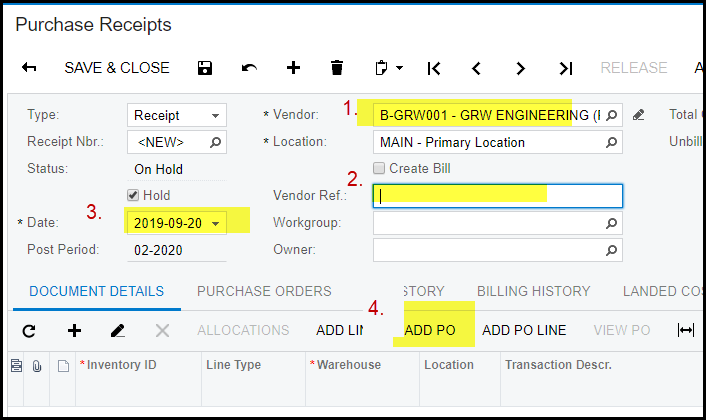Click the back arrow icon in toolbar

coord(29,68)
